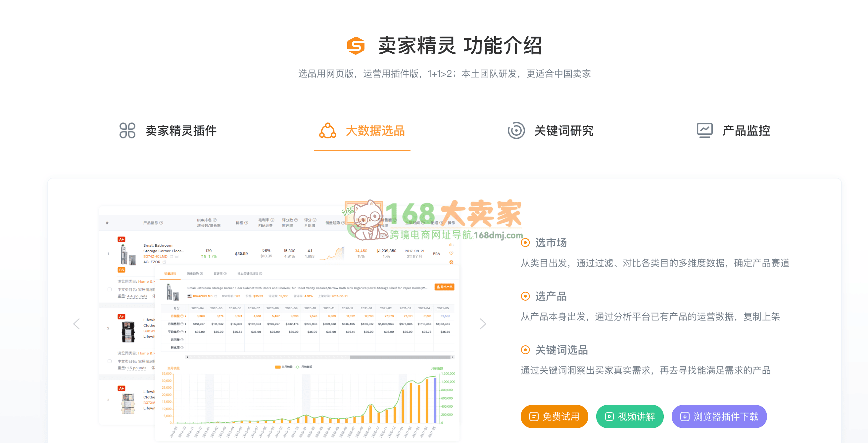Click the 视频讲解 button
This screenshot has width=868, height=443.
[x=629, y=417]
